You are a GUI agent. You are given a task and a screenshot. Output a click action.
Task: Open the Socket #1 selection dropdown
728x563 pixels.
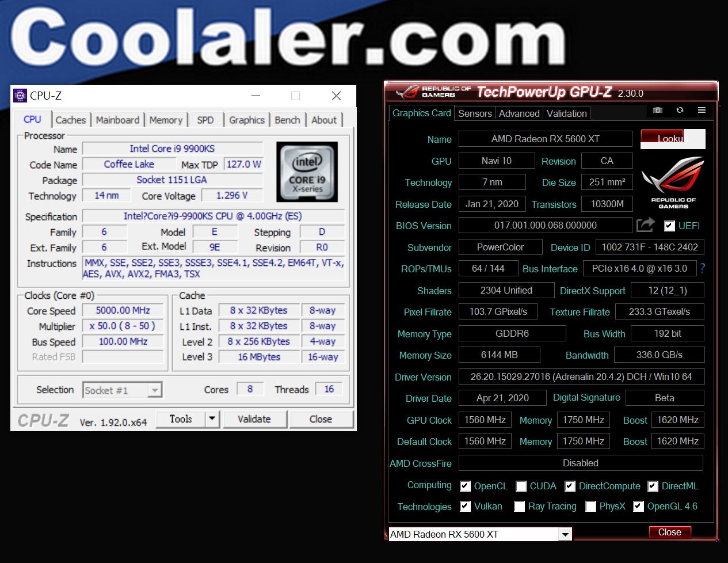[x=123, y=390]
